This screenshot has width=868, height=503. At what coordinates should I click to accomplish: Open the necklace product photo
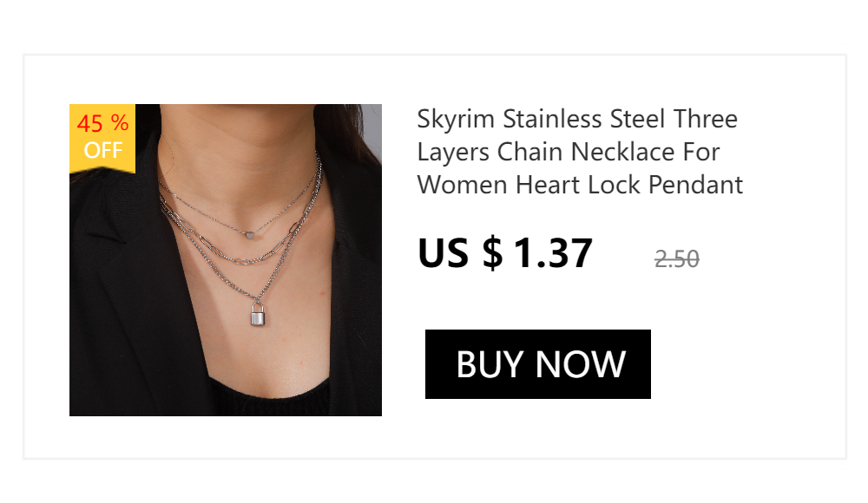[226, 260]
